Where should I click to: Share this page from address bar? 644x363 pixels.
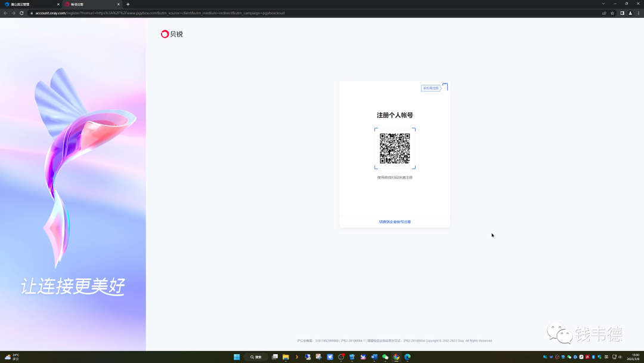pos(604,13)
